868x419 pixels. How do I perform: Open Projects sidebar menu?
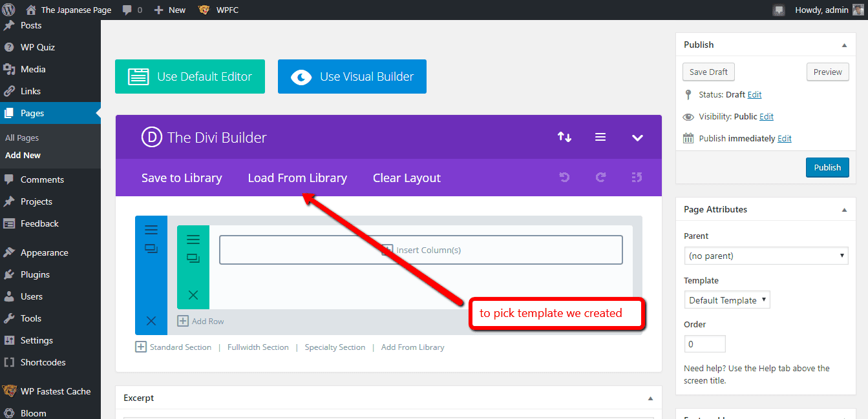tap(36, 201)
